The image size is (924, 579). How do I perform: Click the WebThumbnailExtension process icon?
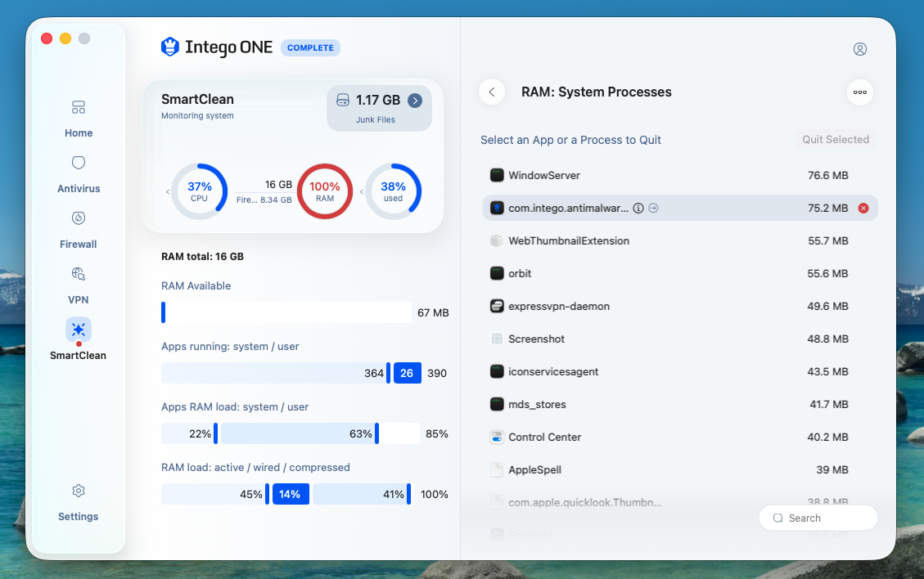click(x=497, y=240)
